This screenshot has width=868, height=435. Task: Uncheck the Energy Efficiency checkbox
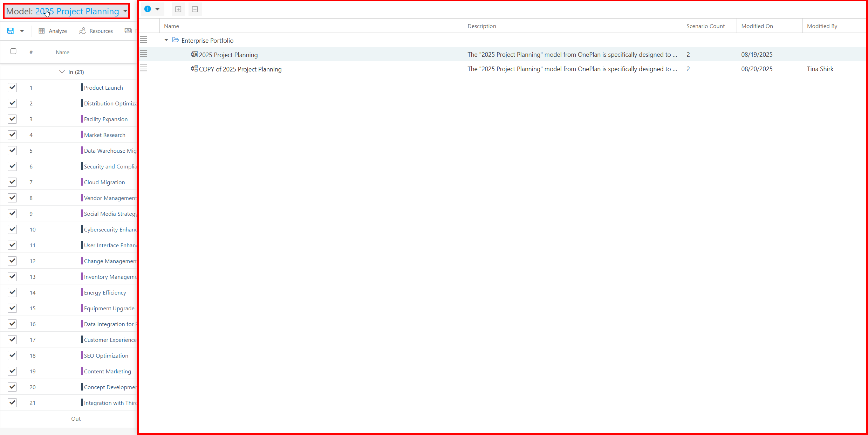12,292
